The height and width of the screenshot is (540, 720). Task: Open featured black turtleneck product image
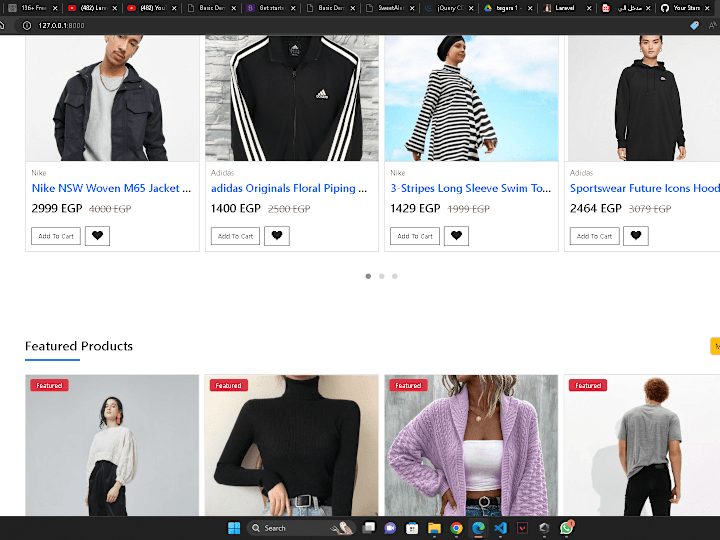click(292, 445)
